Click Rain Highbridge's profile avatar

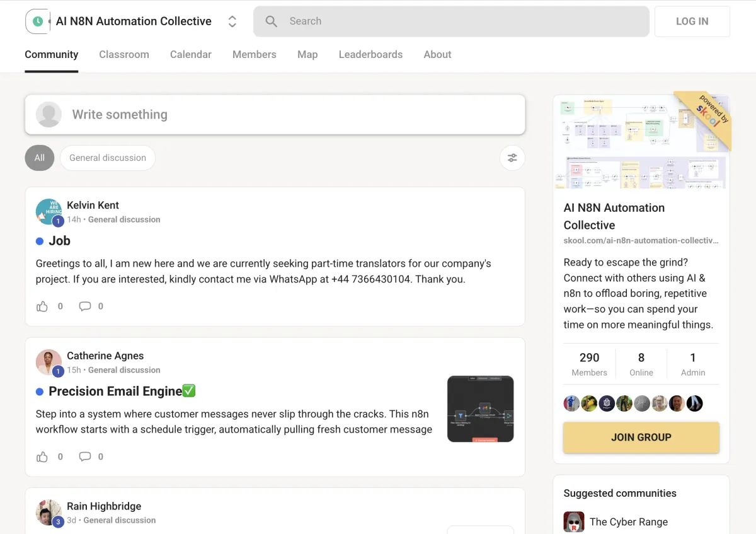(49, 513)
